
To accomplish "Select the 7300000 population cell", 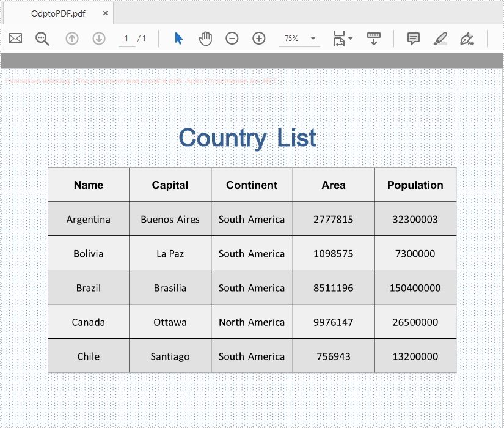I will (415, 254).
